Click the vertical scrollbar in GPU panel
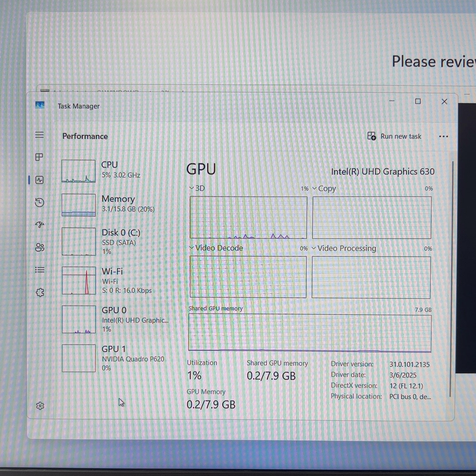 [451, 279]
